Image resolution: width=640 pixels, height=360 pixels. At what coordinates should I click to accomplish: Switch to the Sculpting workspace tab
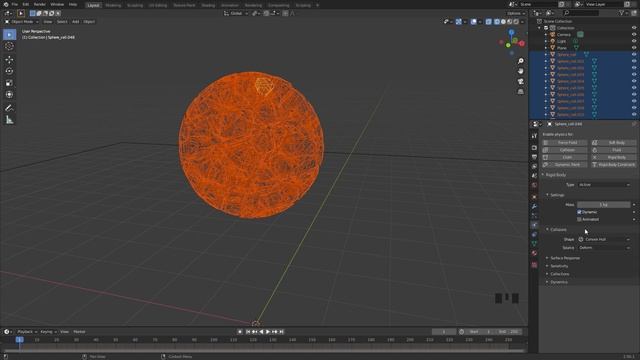pyautogui.click(x=135, y=5)
